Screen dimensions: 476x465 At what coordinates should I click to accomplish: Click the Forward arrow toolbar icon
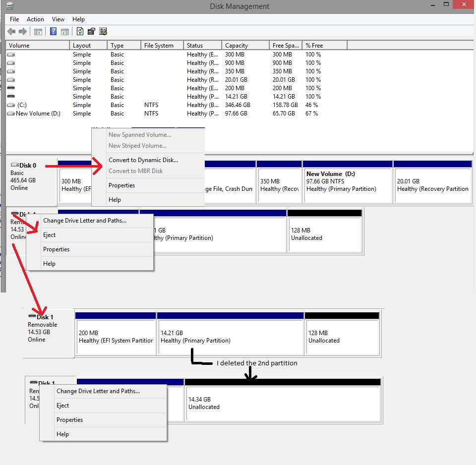pos(22,32)
